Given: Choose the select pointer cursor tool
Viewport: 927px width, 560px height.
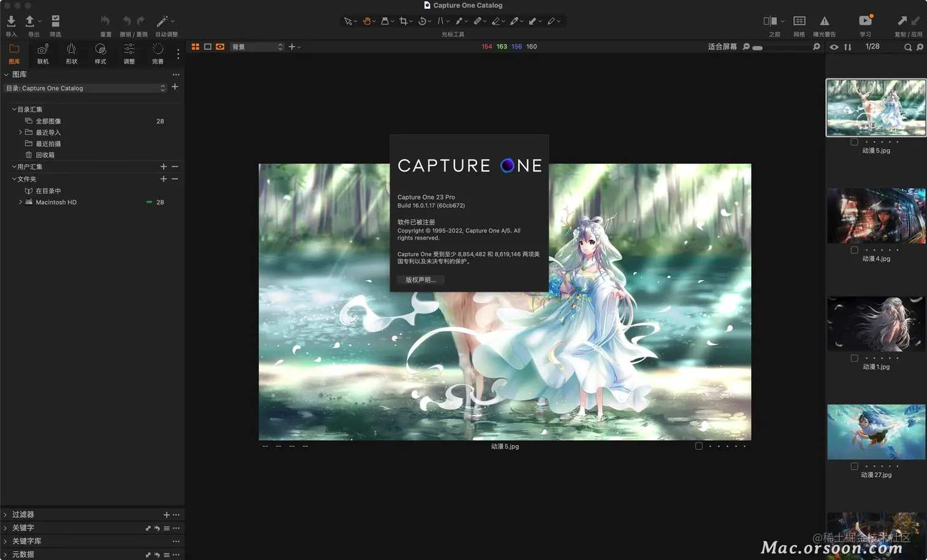Looking at the screenshot, I should (x=348, y=21).
